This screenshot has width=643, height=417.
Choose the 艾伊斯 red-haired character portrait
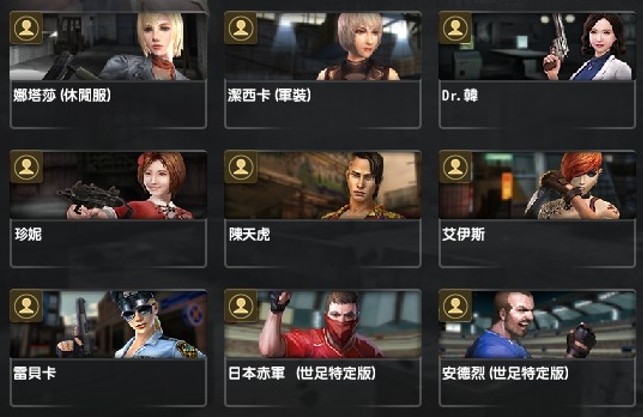pyautogui.click(x=537, y=185)
